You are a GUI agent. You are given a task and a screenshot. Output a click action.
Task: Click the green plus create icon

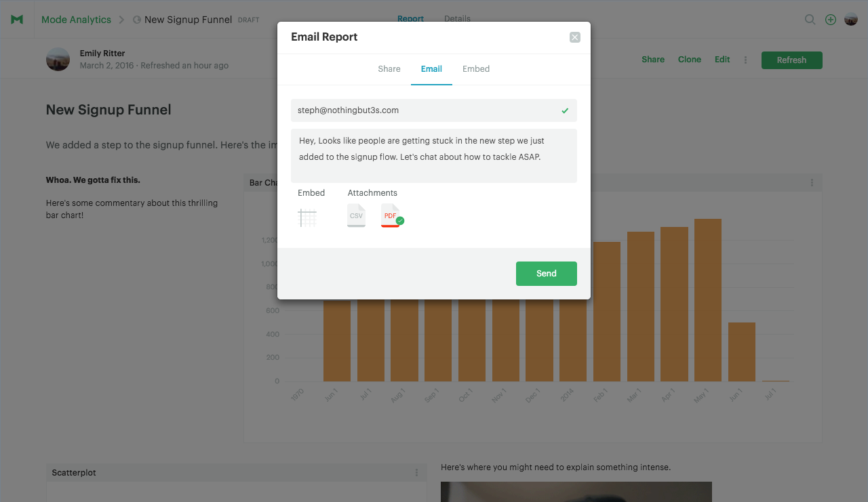pyautogui.click(x=831, y=20)
